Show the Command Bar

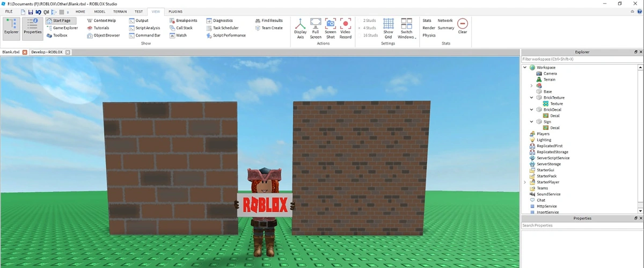tap(144, 35)
